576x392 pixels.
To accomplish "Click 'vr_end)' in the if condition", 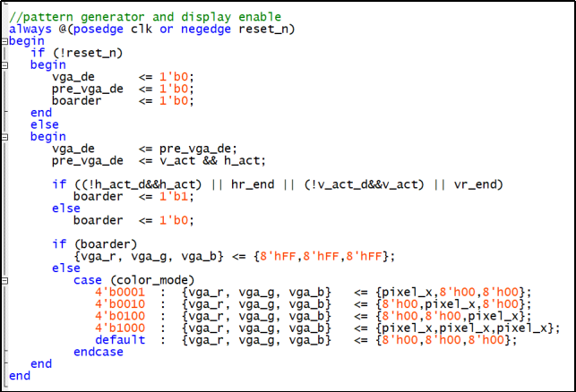I will point(478,184).
